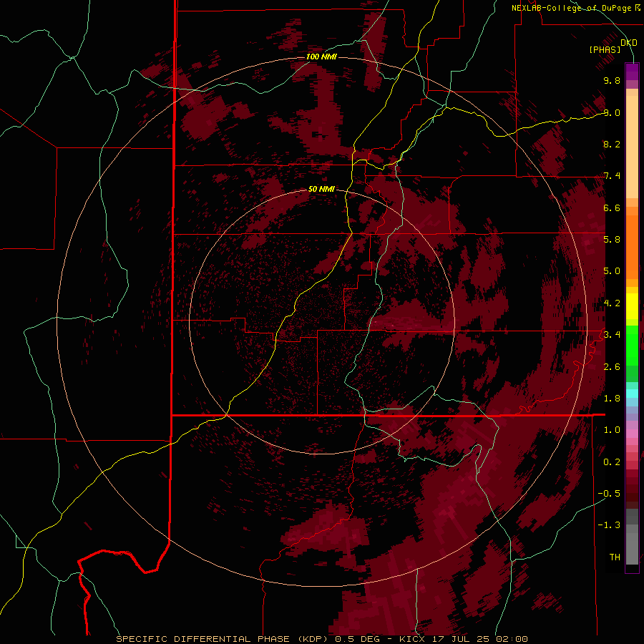The height and width of the screenshot is (644, 644).
Task: Click the 1.0 scale value
Action: (x=612, y=430)
